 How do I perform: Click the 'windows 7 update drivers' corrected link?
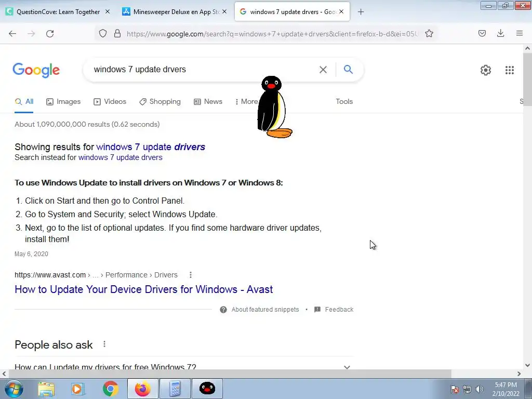(151, 147)
